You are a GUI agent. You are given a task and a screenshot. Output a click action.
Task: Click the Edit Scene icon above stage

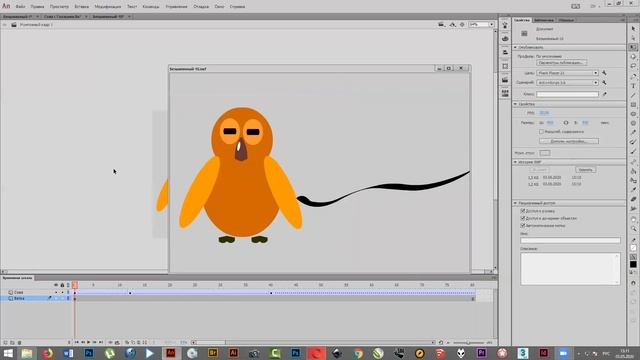click(x=441, y=24)
